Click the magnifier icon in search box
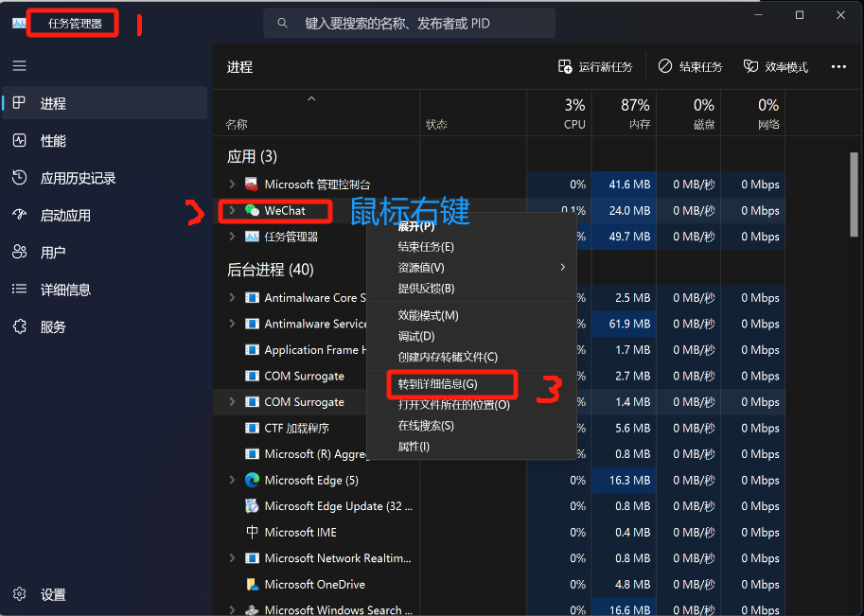This screenshot has width=864, height=616. click(282, 23)
